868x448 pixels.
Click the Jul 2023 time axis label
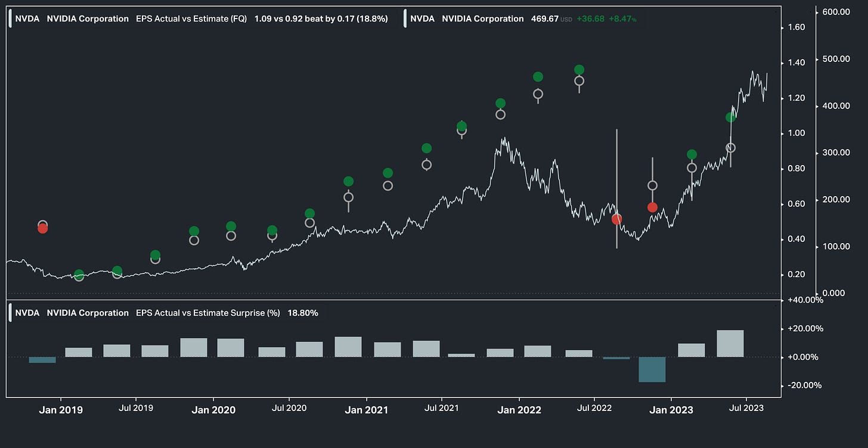click(x=746, y=408)
